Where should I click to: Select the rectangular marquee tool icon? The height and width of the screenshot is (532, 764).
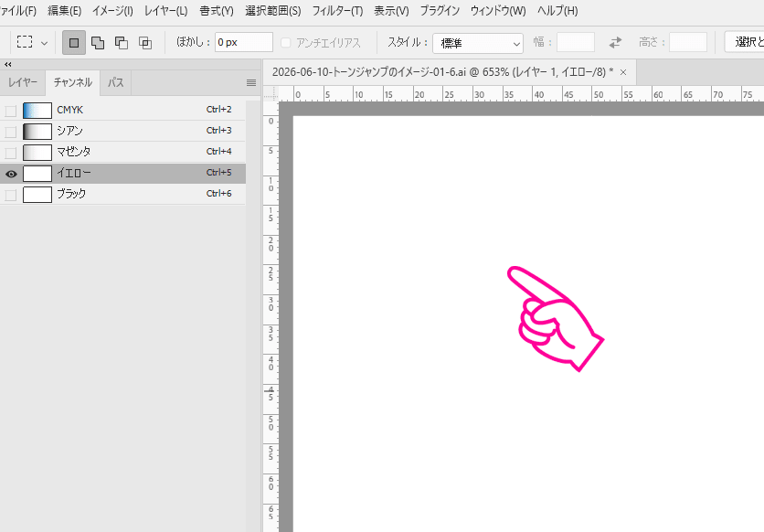(25, 42)
